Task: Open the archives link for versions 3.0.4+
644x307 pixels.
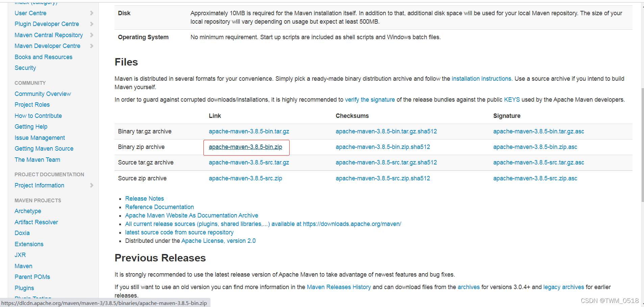Action: 469,287
